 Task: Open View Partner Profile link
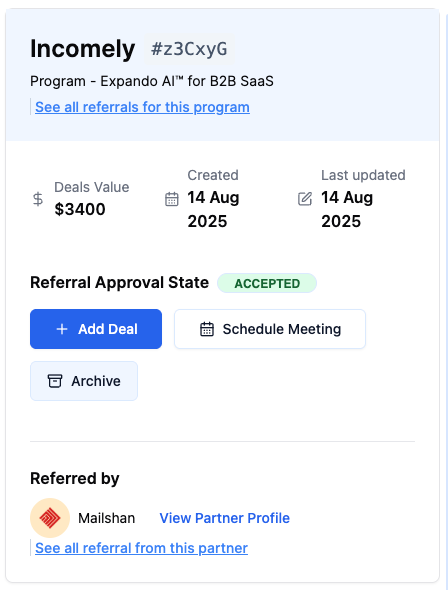[x=225, y=518]
